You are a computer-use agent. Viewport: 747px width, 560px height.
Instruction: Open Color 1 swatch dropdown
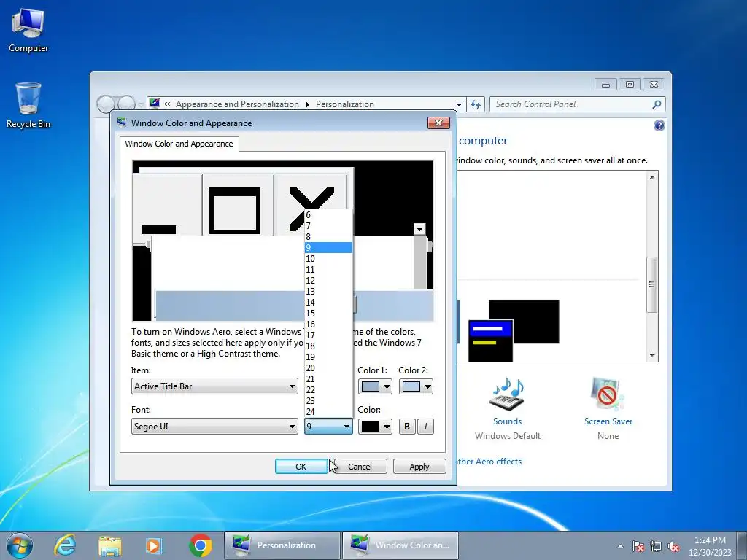click(x=375, y=386)
